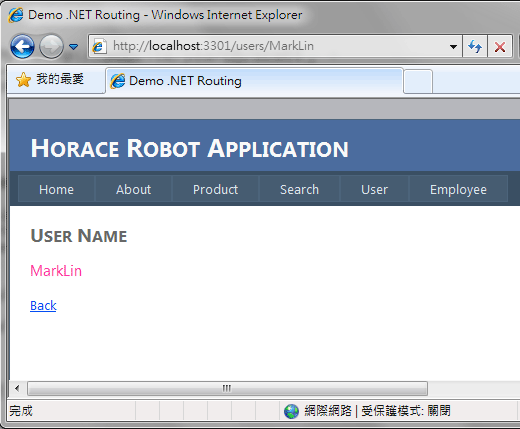Click the red Stop loading icon
Image resolution: width=520 pixels, height=429 pixels.
click(x=500, y=47)
